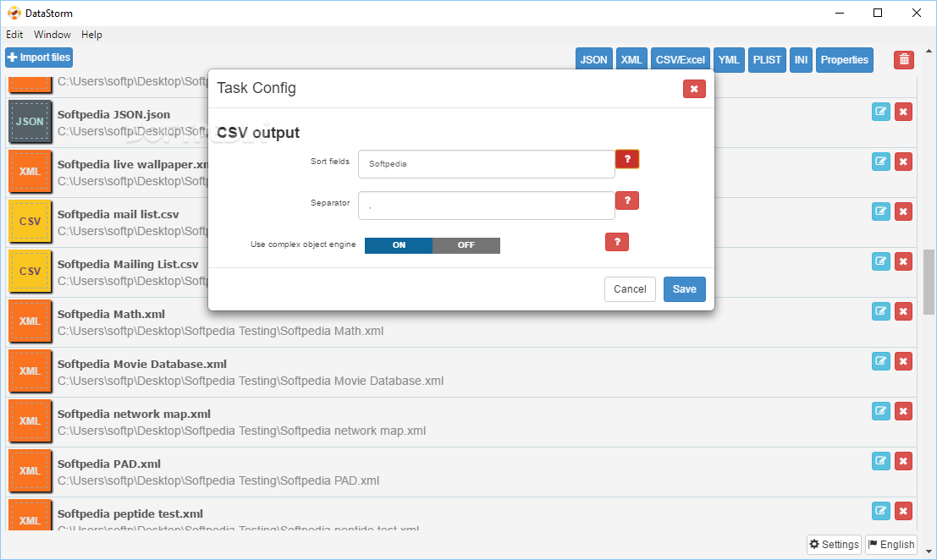Click scrollbar down arrow
Image resolution: width=937 pixels, height=560 pixels.
tap(929, 552)
